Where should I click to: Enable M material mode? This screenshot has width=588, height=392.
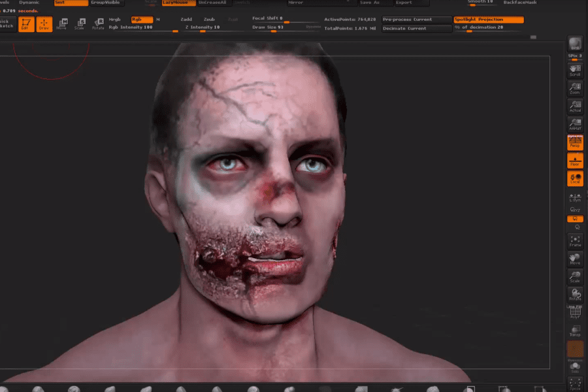tap(158, 20)
